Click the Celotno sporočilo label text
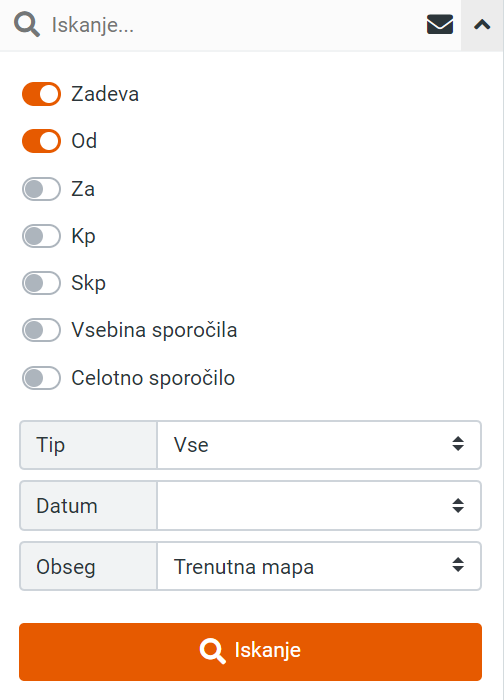The image size is (504, 700). (153, 378)
